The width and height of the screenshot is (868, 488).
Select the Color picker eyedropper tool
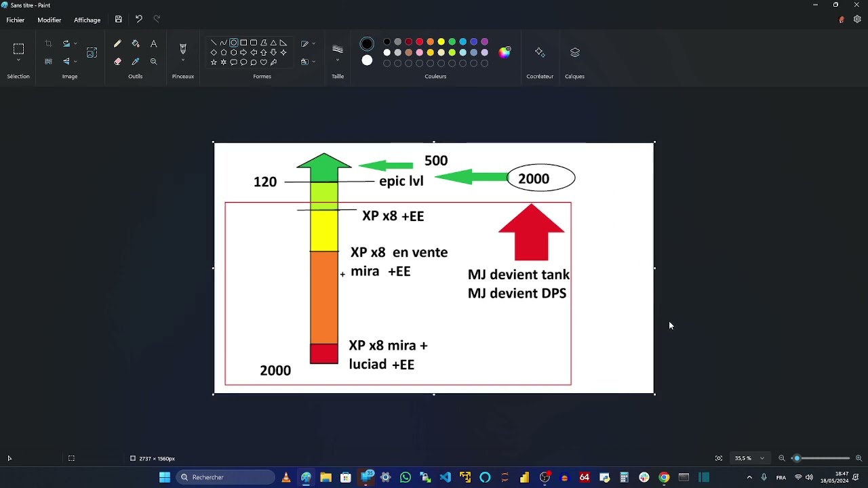click(x=136, y=61)
